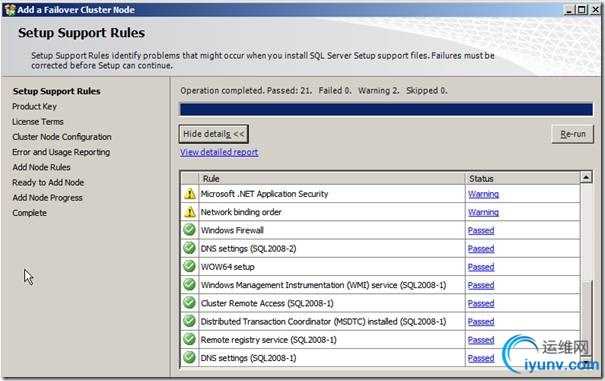Click the Rule column header

tap(332, 178)
